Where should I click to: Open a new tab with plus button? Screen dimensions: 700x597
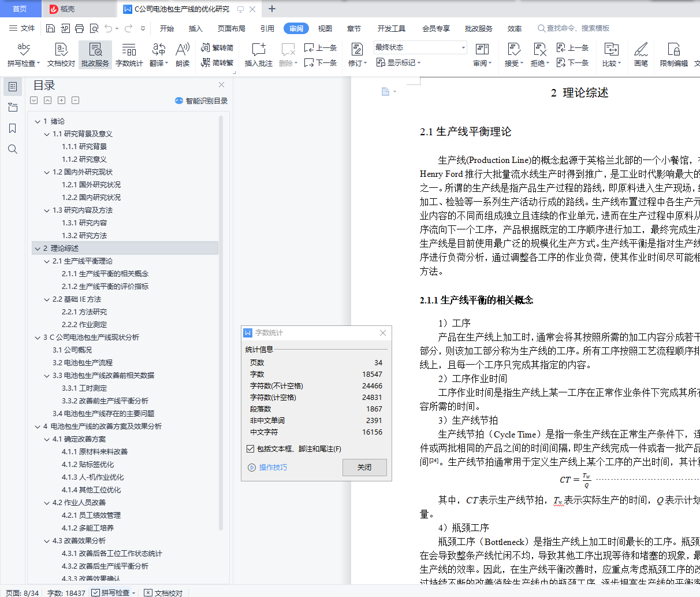click(272, 9)
